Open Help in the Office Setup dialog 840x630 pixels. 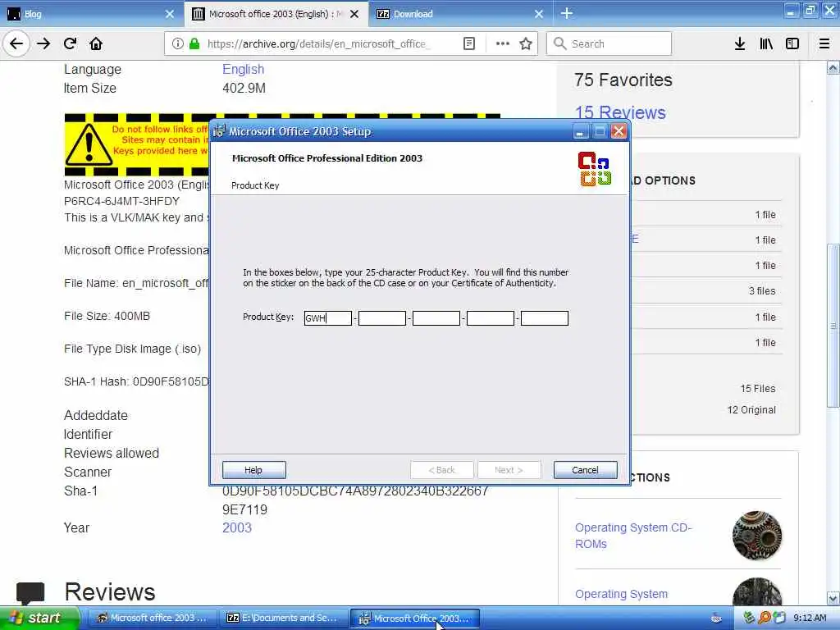click(x=254, y=470)
